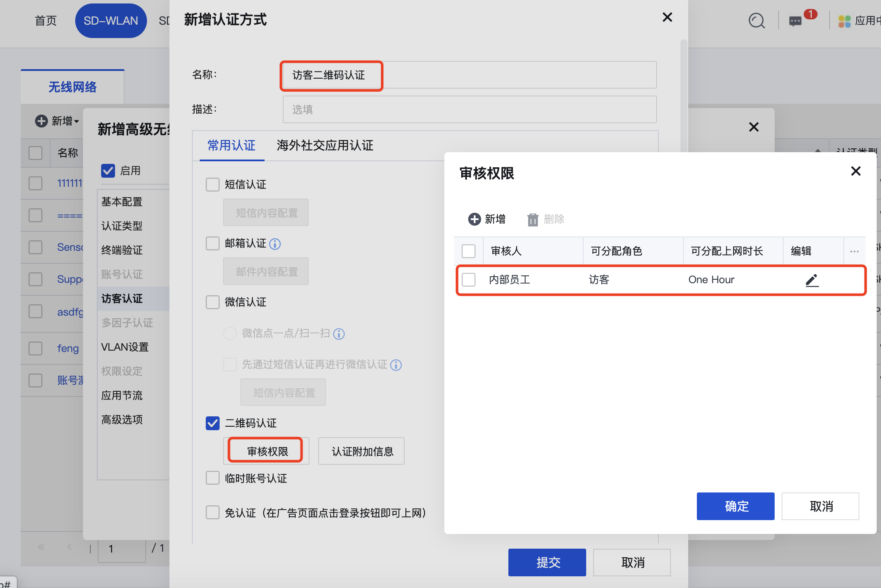Enable 微信认证 checkbox
Screen dimensions: 881x588
point(212,302)
